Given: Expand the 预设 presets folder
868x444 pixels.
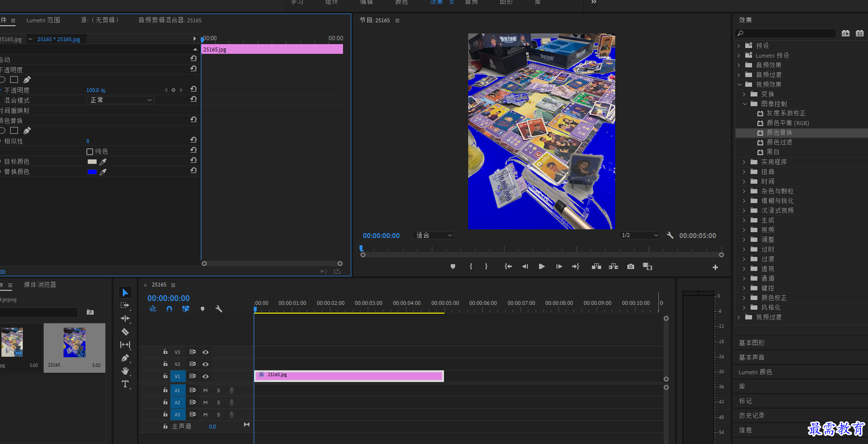Looking at the screenshot, I should click(739, 46).
